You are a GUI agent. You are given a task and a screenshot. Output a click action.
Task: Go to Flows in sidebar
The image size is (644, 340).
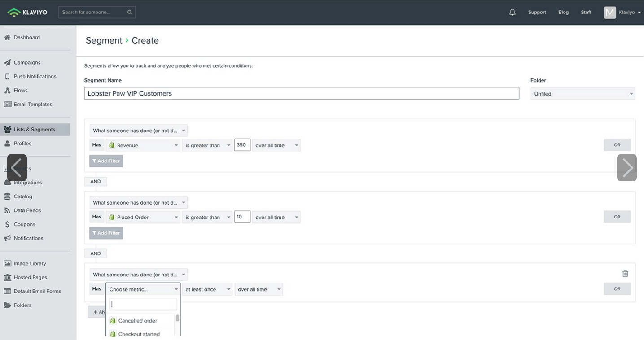point(21,90)
